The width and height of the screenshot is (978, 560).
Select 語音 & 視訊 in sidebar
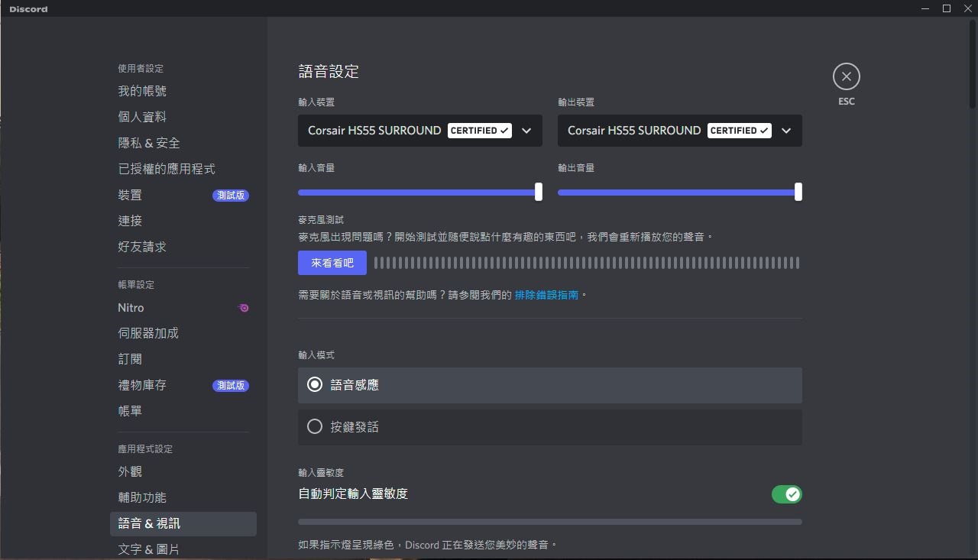[x=183, y=523]
